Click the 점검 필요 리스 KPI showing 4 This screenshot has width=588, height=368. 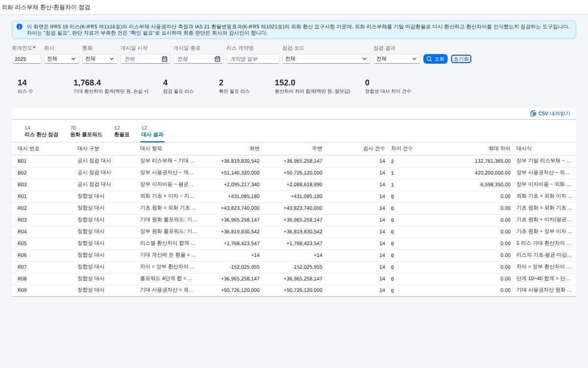coord(178,86)
